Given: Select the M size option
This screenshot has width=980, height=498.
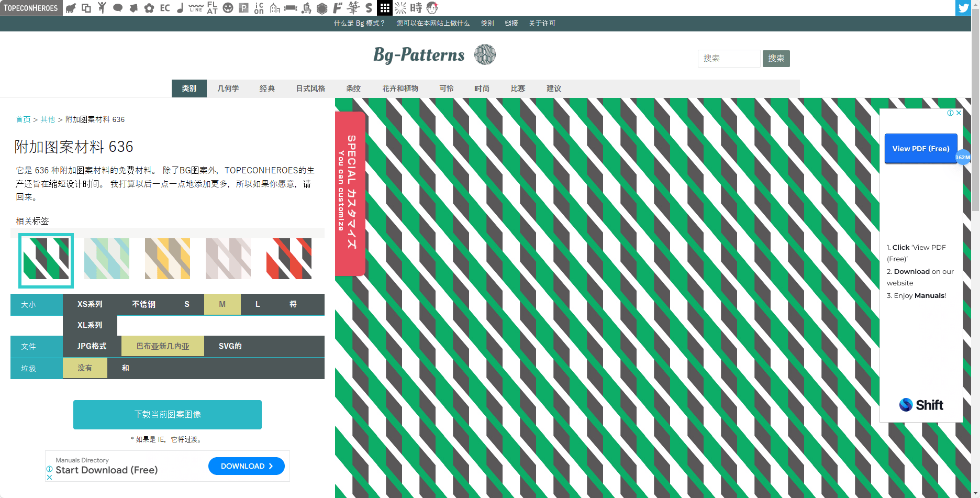Looking at the screenshot, I should click(222, 304).
